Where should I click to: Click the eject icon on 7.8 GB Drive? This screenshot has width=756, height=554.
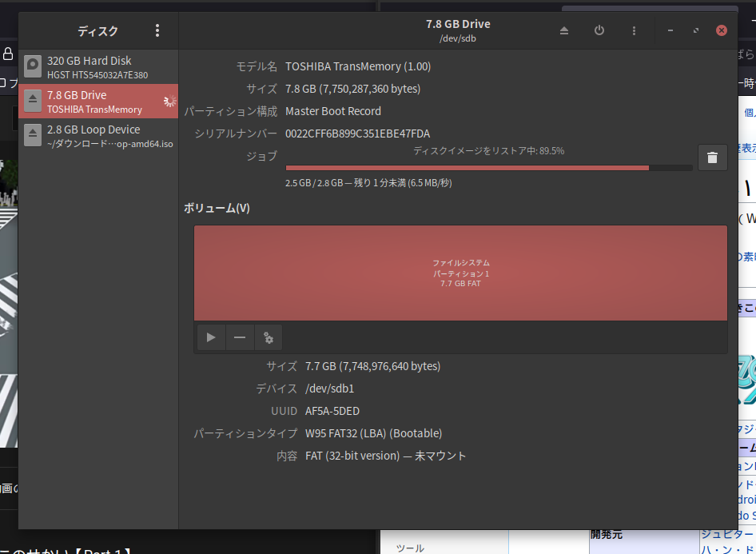point(33,102)
